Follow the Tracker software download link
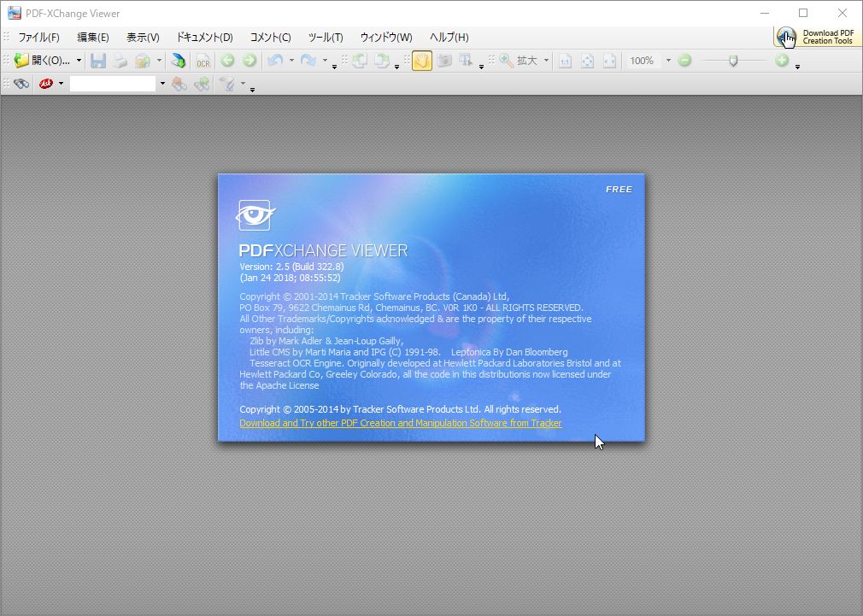Image resolution: width=863 pixels, height=616 pixels. (x=400, y=423)
